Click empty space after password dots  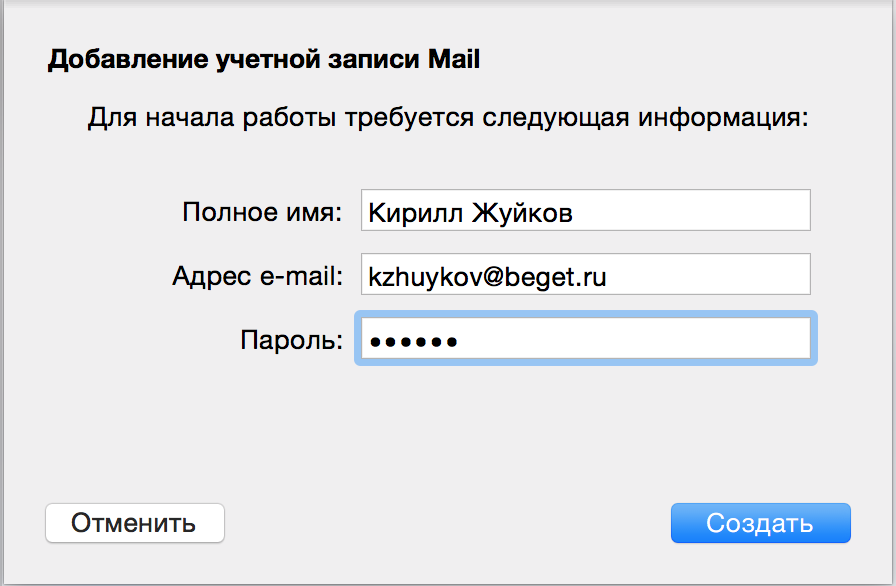[634, 338]
